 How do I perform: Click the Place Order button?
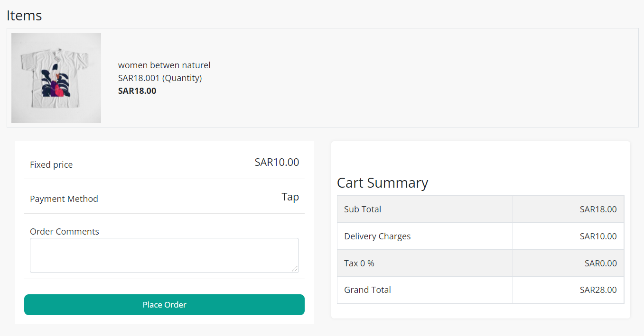164,305
